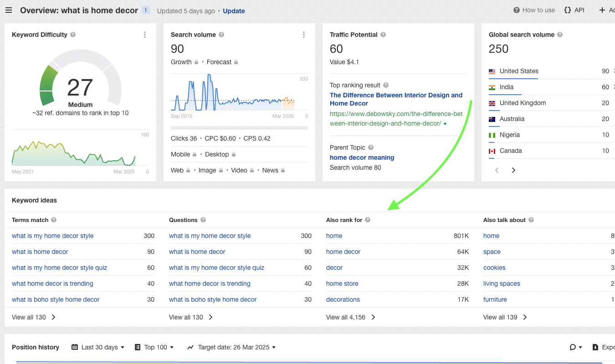Open the API braces icon
This screenshot has height=364, width=615.
pos(568,10)
